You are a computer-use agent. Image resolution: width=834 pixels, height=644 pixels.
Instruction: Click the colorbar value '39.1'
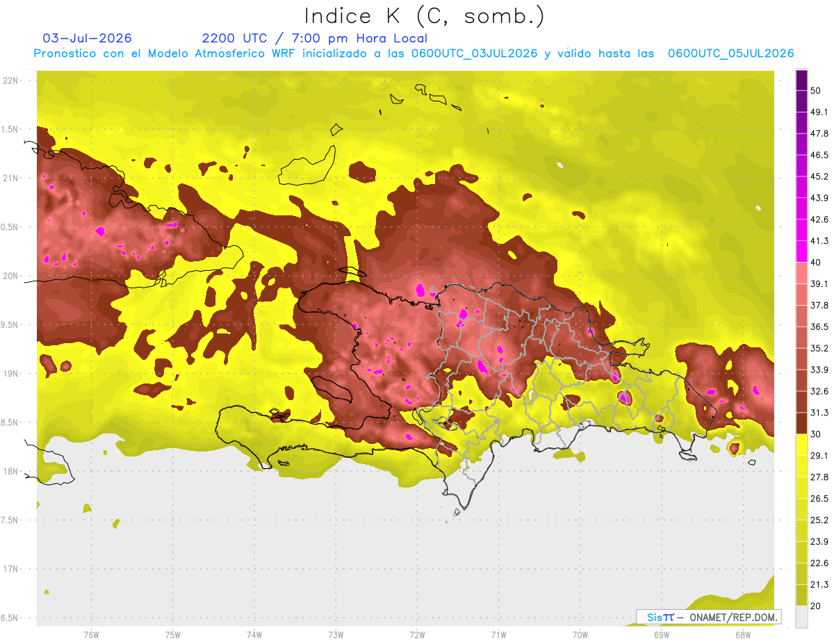[x=819, y=284]
